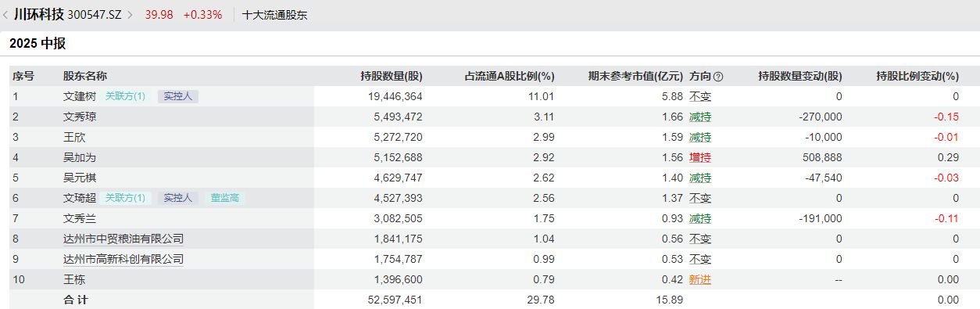Go to next stock with right chevron

(130, 15)
